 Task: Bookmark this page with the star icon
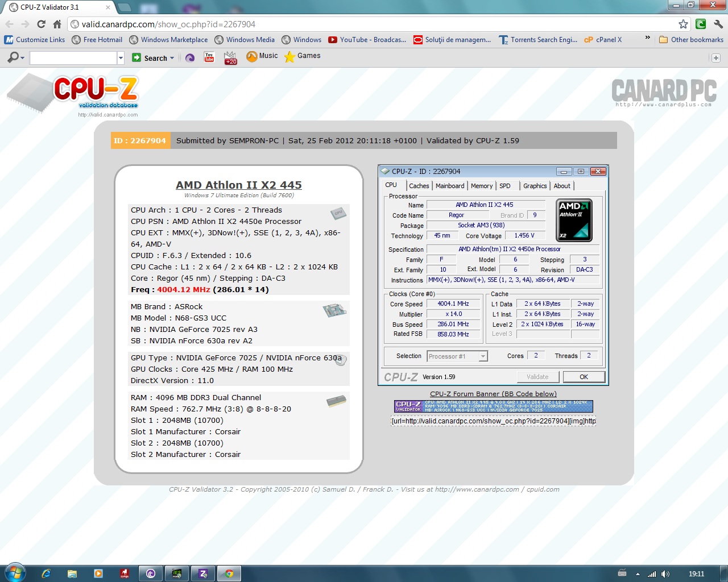[683, 24]
